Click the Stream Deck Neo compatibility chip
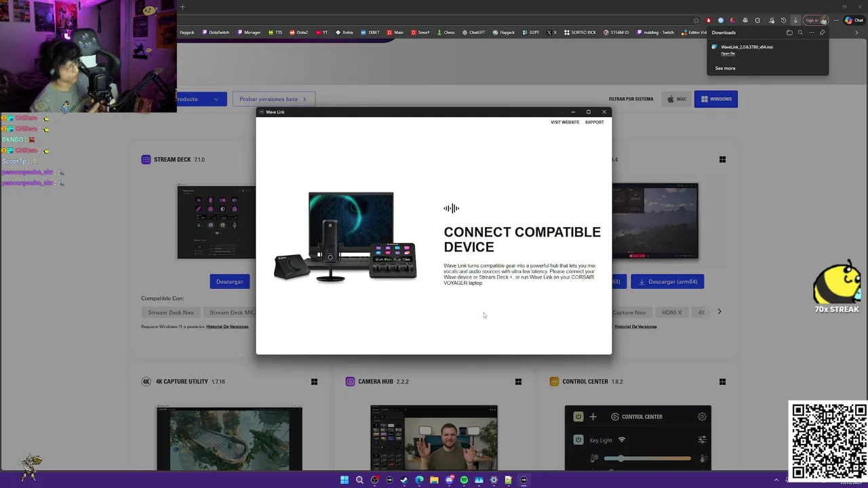 [x=171, y=312]
